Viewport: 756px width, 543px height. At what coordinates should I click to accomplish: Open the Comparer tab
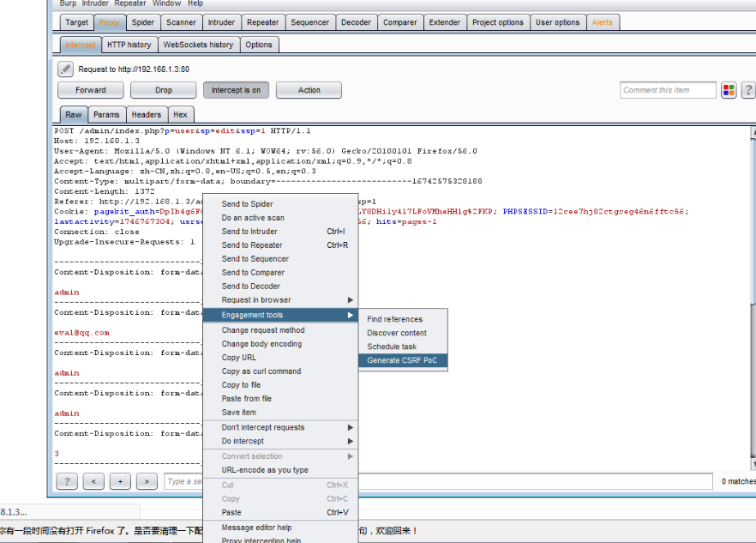click(400, 22)
